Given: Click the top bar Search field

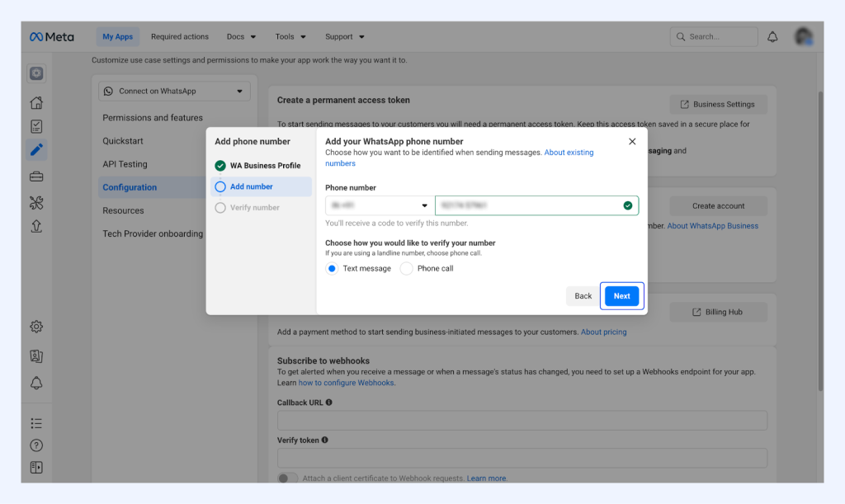Looking at the screenshot, I should 714,36.
